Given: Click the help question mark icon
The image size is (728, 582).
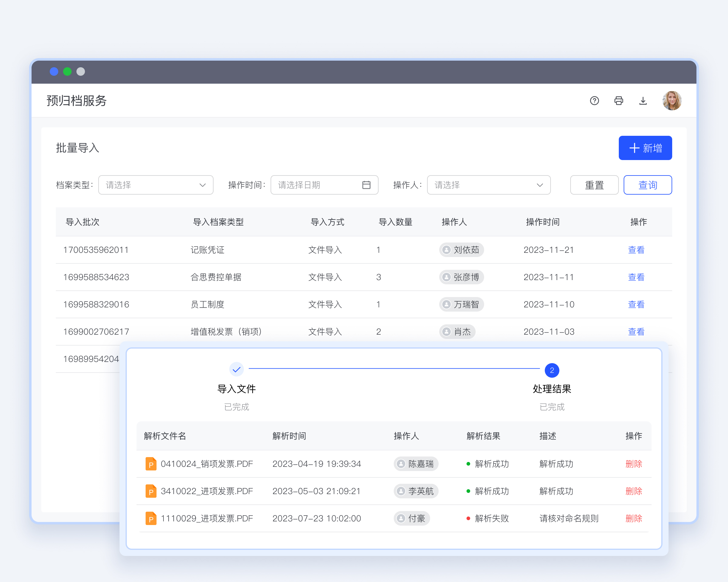Looking at the screenshot, I should (594, 101).
